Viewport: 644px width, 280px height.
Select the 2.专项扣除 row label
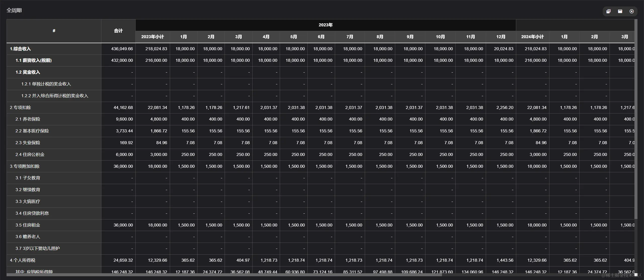pos(20,107)
